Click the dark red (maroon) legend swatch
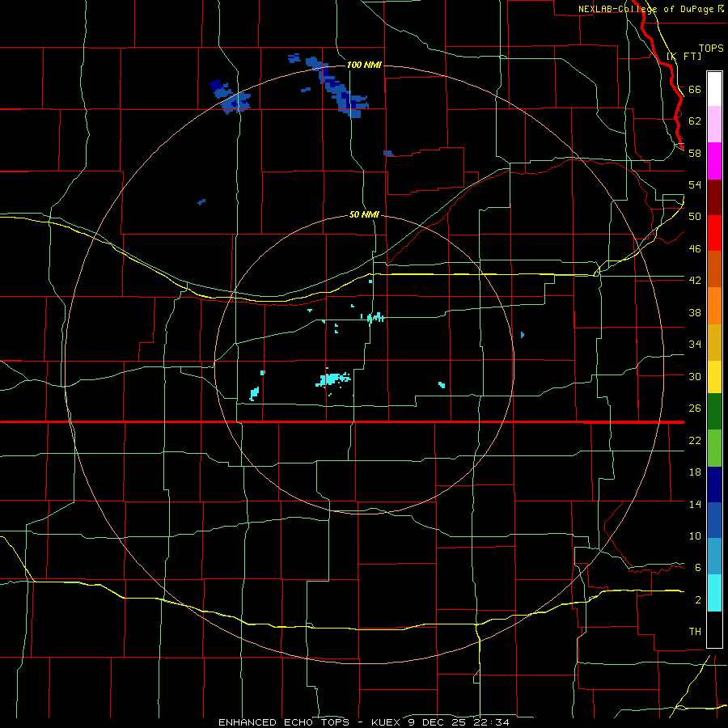728x728 pixels. click(x=714, y=198)
